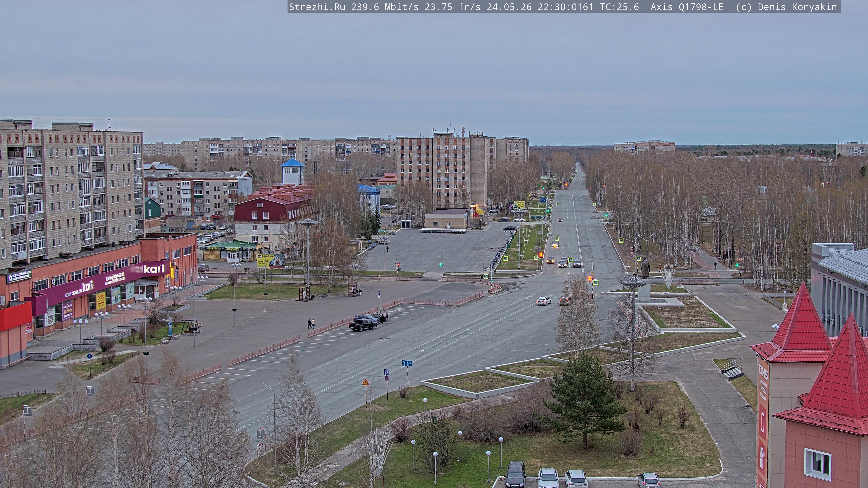Click the blue-roofed tower building
Viewport: 868px width, 488px height.
pyautogui.click(x=293, y=172)
